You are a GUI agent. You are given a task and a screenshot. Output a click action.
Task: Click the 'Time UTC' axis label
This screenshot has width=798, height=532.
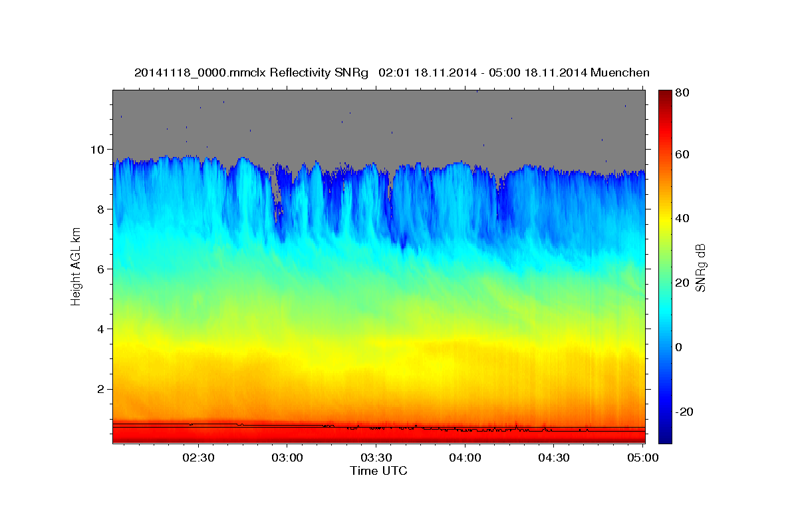[378, 471]
